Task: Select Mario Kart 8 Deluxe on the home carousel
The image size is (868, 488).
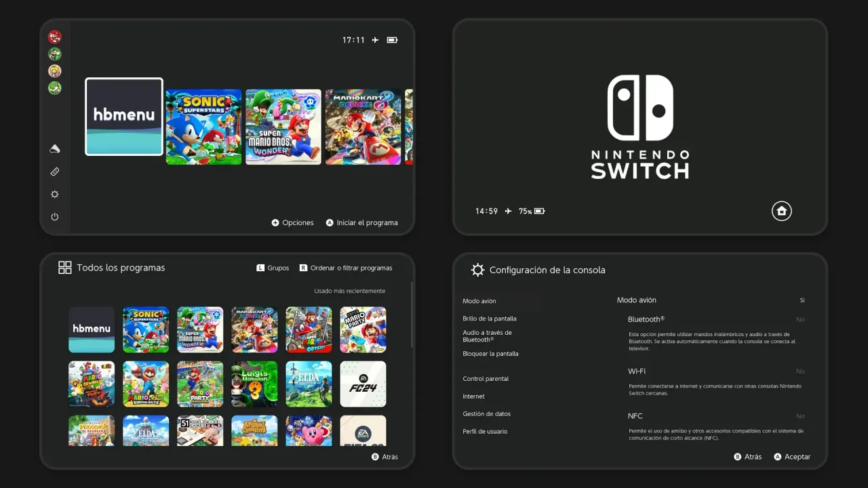Action: coord(363,127)
